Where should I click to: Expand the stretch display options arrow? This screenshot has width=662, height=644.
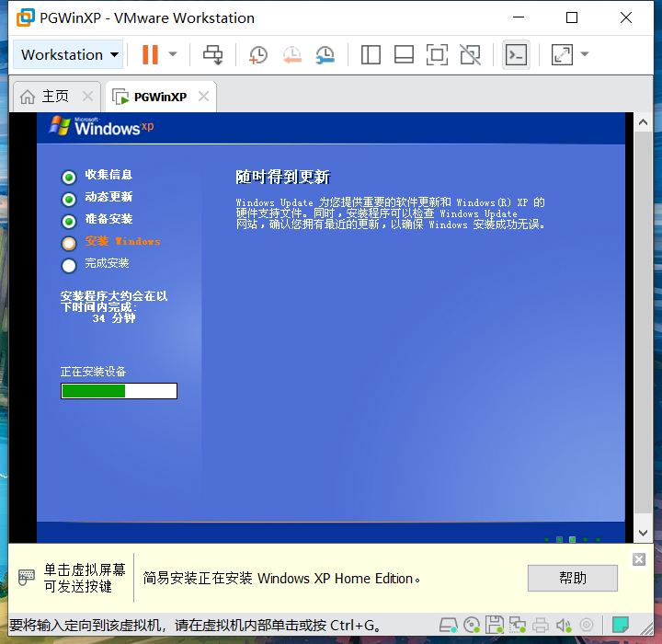585,54
